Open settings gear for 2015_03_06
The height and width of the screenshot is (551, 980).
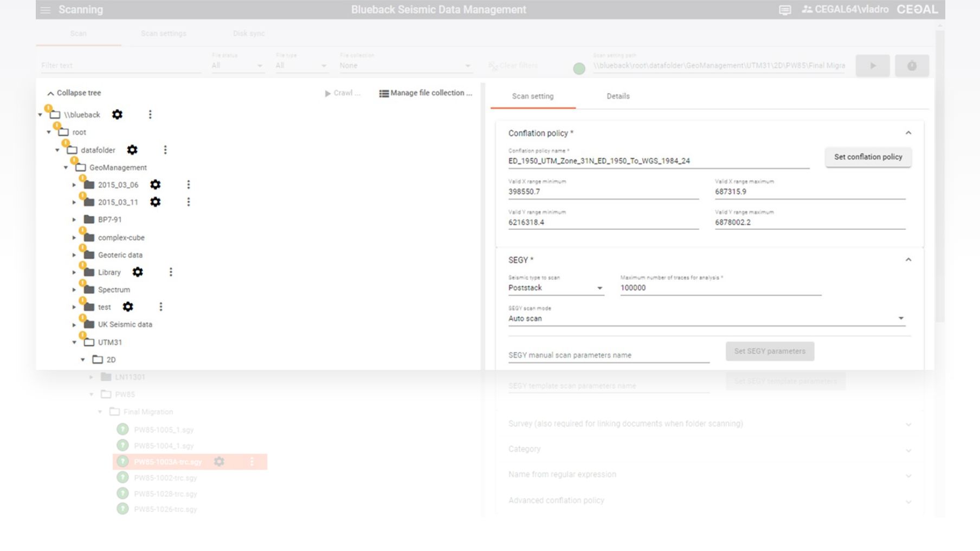coord(156,184)
